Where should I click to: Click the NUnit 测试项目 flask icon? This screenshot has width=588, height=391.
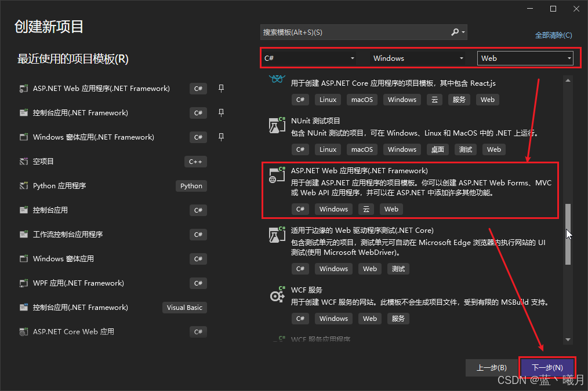[277, 125]
